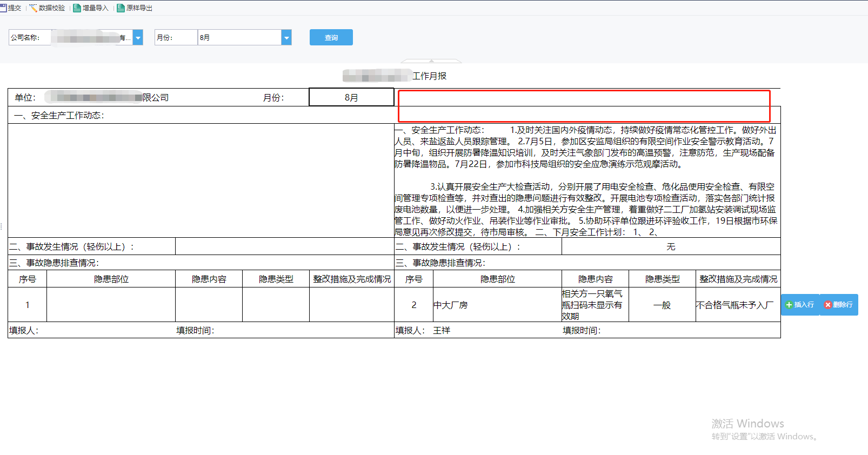Click the 查询 query button
The height and width of the screenshot is (455, 868).
[331, 37]
